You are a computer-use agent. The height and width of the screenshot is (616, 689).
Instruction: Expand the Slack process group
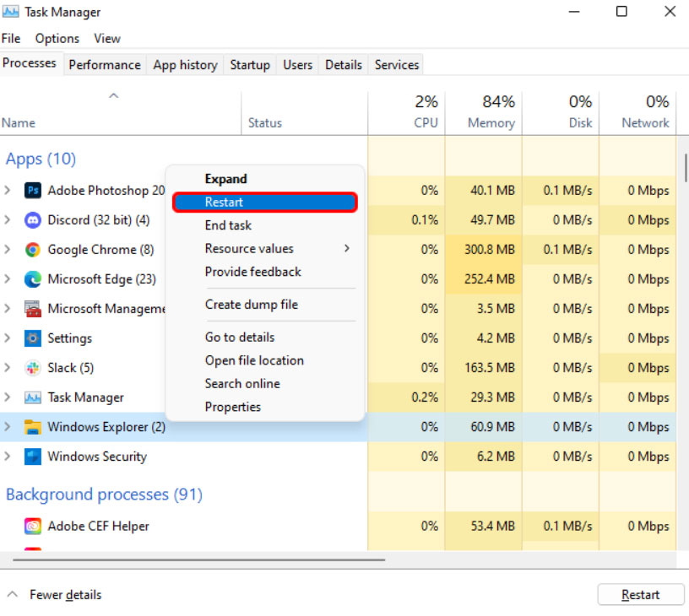8,368
